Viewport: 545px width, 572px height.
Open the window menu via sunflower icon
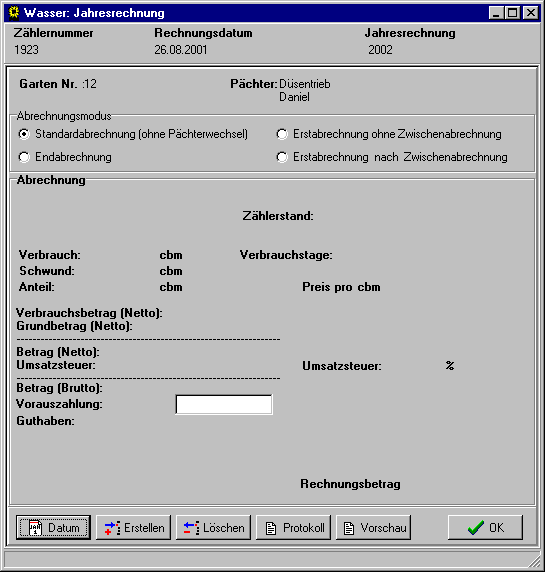tap(14, 13)
